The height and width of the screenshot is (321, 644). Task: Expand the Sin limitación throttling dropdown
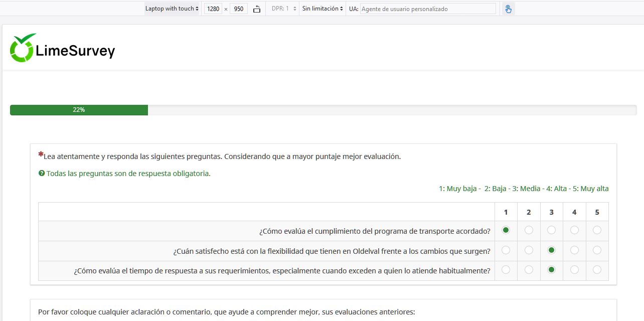[x=323, y=9]
